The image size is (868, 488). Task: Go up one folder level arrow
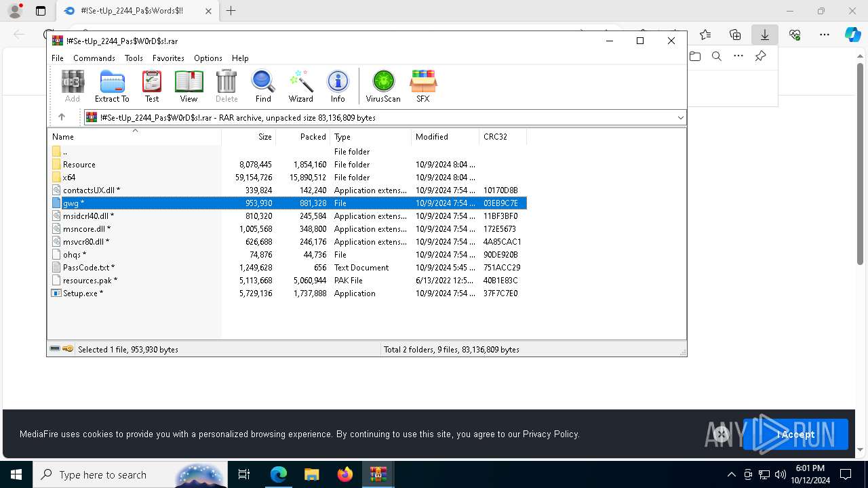62,117
